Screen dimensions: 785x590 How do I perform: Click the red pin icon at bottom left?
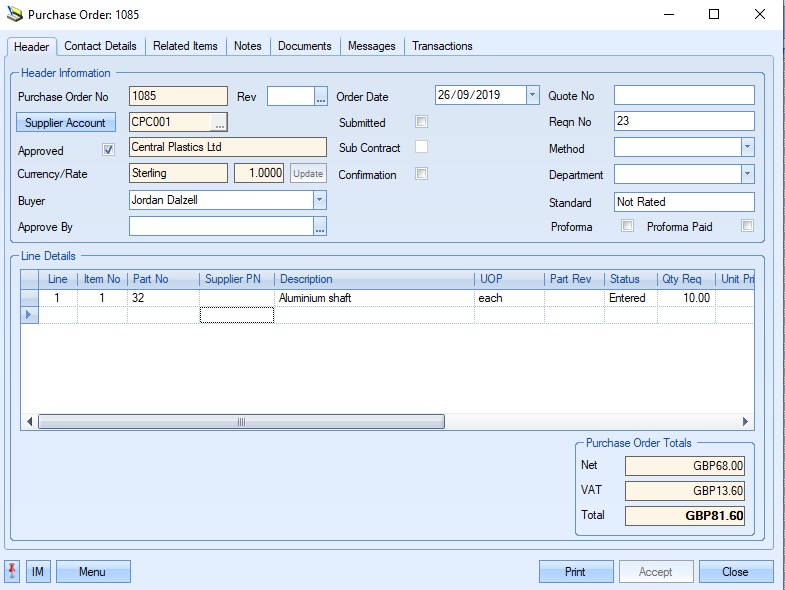tap(12, 572)
